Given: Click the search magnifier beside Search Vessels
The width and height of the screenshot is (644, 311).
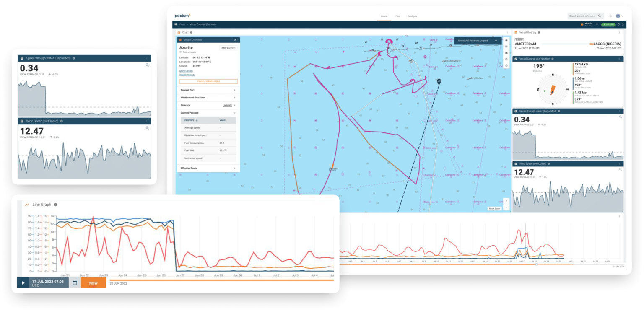Looking at the screenshot, I should [x=600, y=16].
